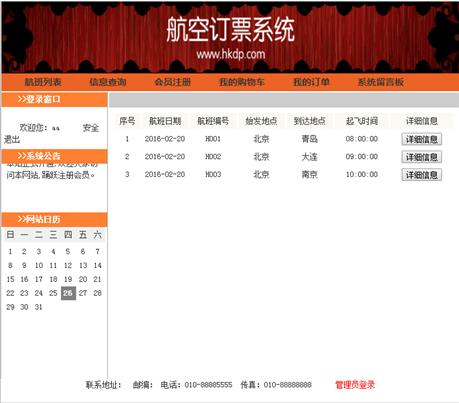Open 详细信息 for flight H002 to 大连
This screenshot has height=403, width=459.
[422, 157]
